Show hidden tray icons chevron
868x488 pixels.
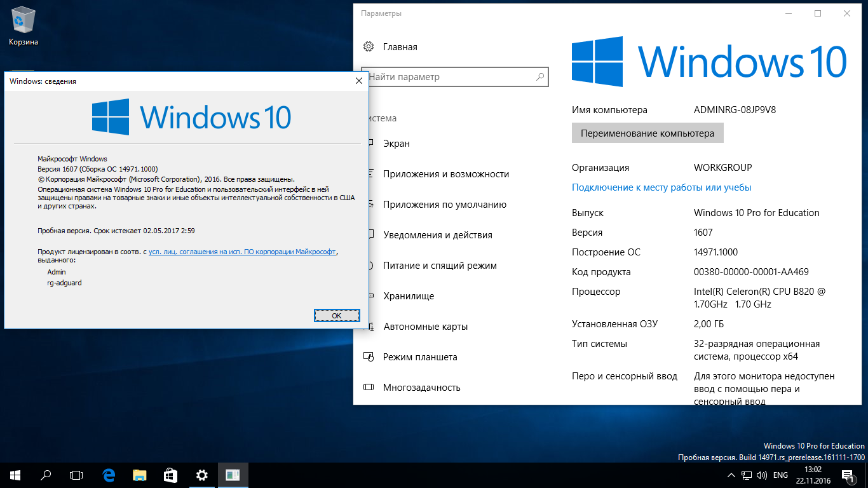coord(731,475)
